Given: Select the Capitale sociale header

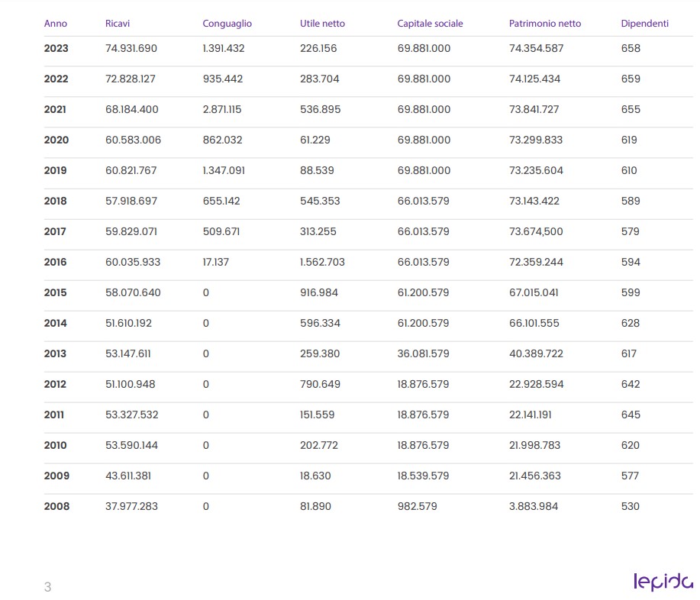Looking at the screenshot, I should pyautogui.click(x=430, y=24).
